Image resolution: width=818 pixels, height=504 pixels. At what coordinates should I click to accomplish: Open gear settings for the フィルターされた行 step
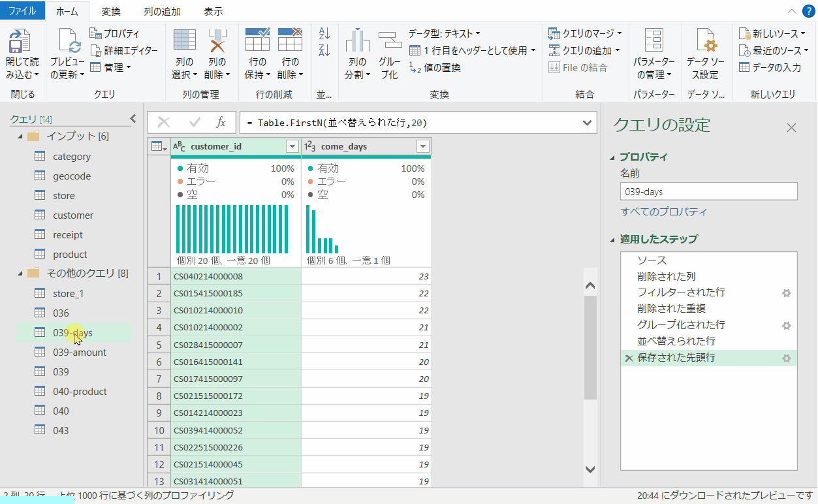click(786, 292)
